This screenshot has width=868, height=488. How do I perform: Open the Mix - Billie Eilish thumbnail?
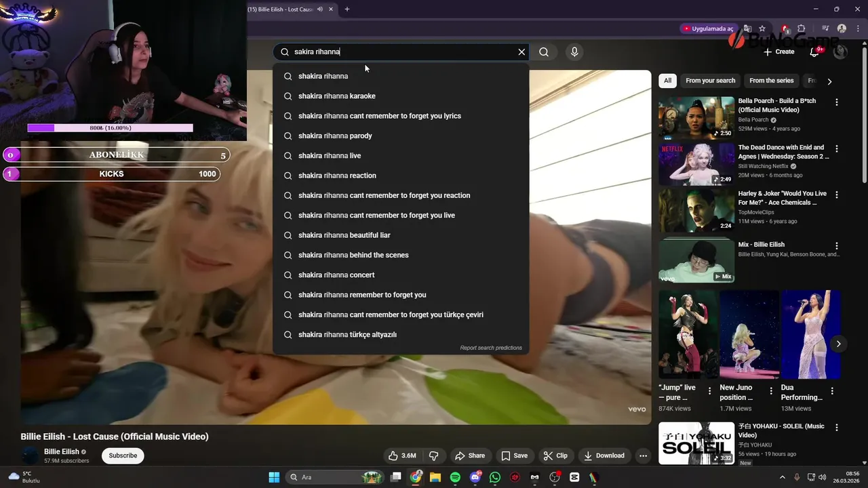696,262
